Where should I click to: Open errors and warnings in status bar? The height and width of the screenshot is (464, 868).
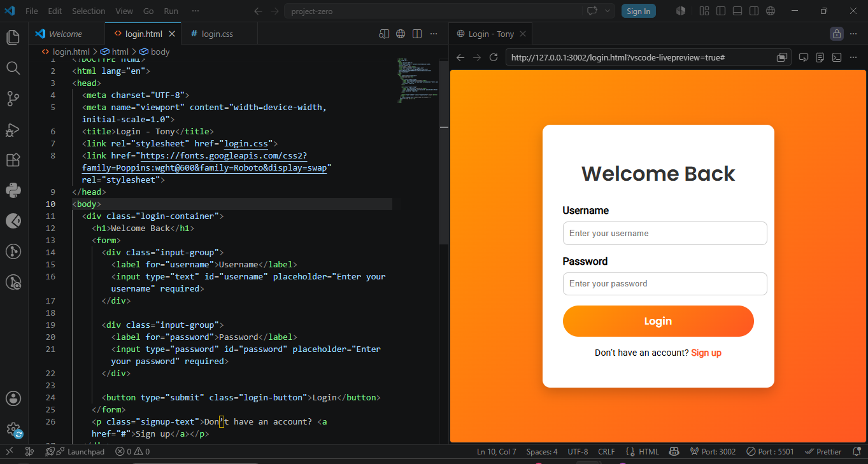pos(132,452)
